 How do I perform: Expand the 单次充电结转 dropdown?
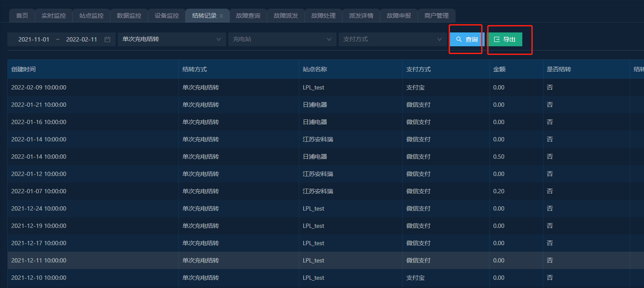(172, 39)
